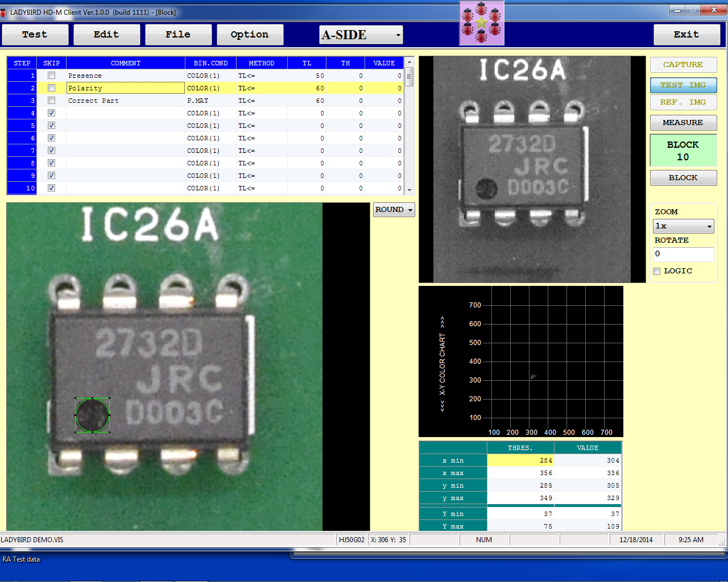Click the ROTATE value field
Image resolution: width=728 pixels, height=582 pixels.
(683, 254)
